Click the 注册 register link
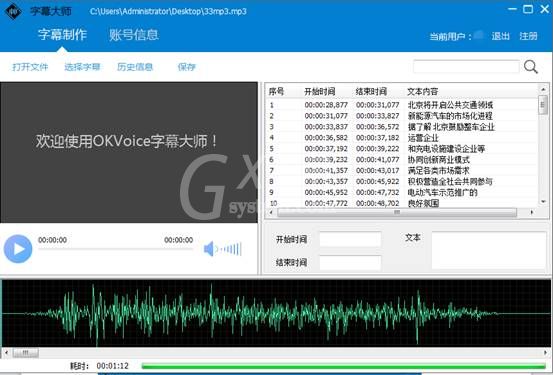 [528, 36]
